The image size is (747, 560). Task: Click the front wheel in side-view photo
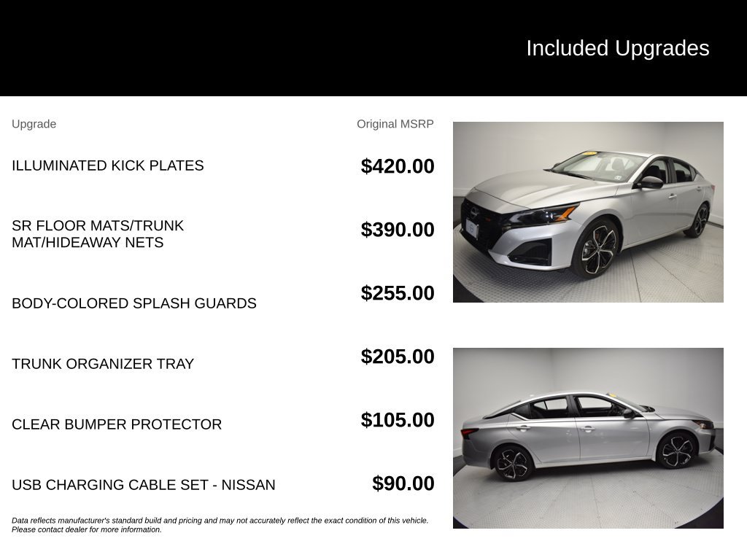click(x=677, y=451)
